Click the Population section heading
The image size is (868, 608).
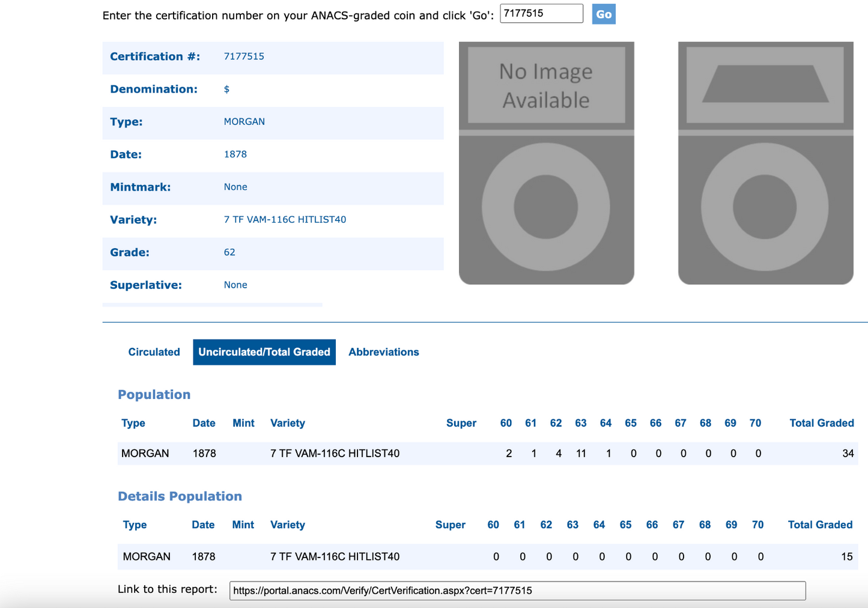(x=154, y=395)
